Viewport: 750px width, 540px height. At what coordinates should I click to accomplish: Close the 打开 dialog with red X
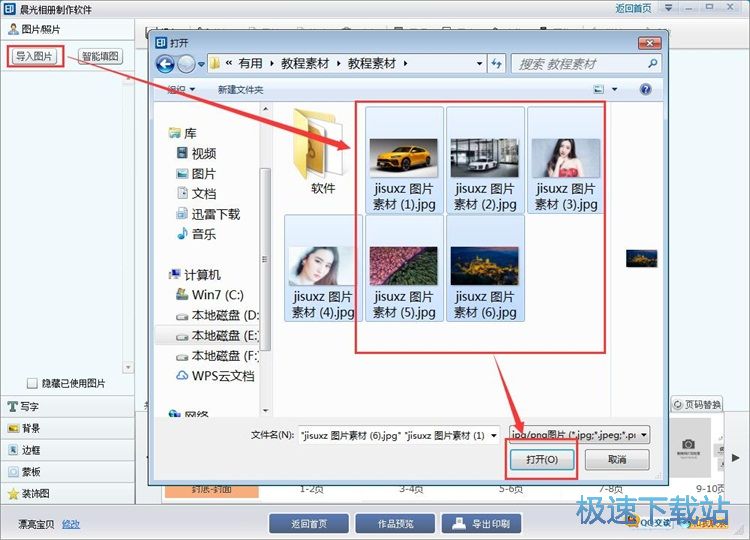point(650,43)
